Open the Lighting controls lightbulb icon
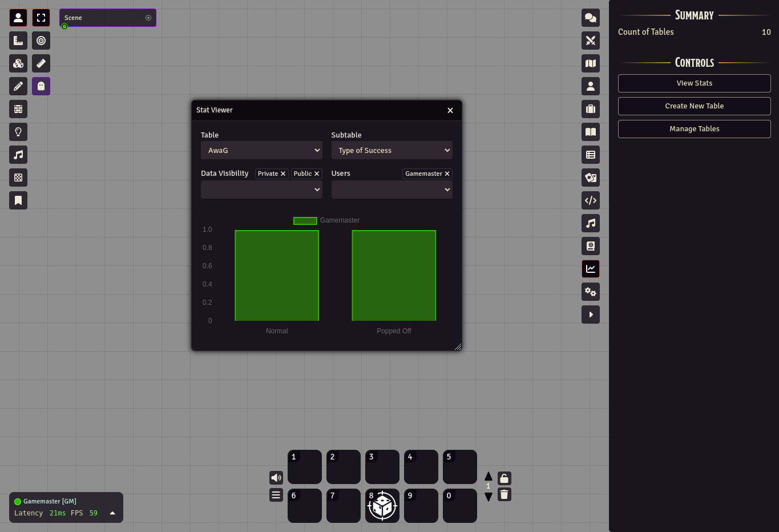Viewport: 779px width, 532px height. [18, 132]
